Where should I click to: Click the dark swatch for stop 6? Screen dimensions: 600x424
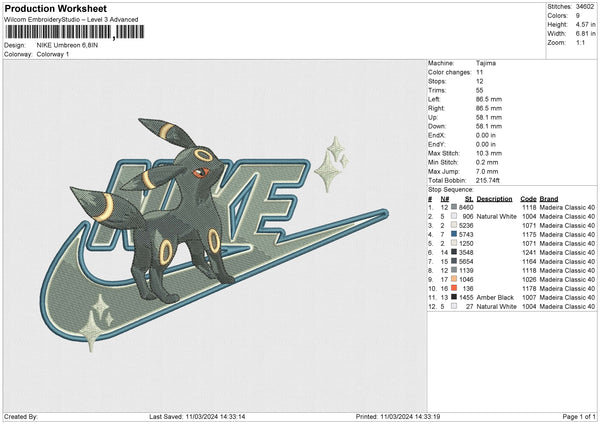[454, 252]
